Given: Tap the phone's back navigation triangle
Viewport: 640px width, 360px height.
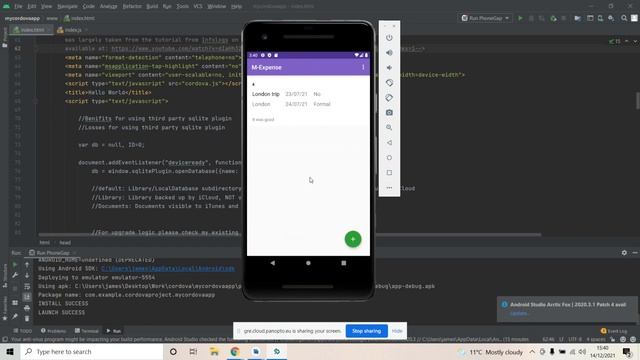Looking at the screenshot, I should pos(273,263).
